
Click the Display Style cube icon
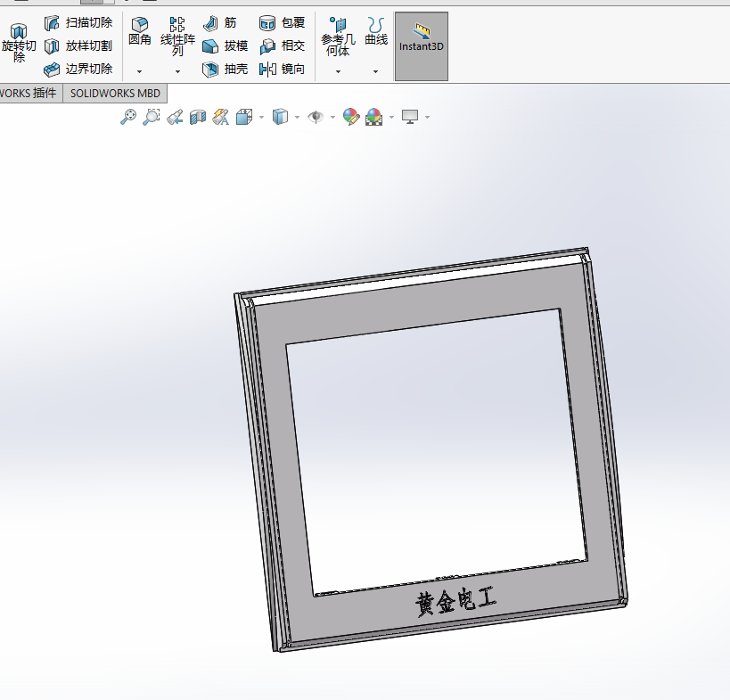click(280, 117)
